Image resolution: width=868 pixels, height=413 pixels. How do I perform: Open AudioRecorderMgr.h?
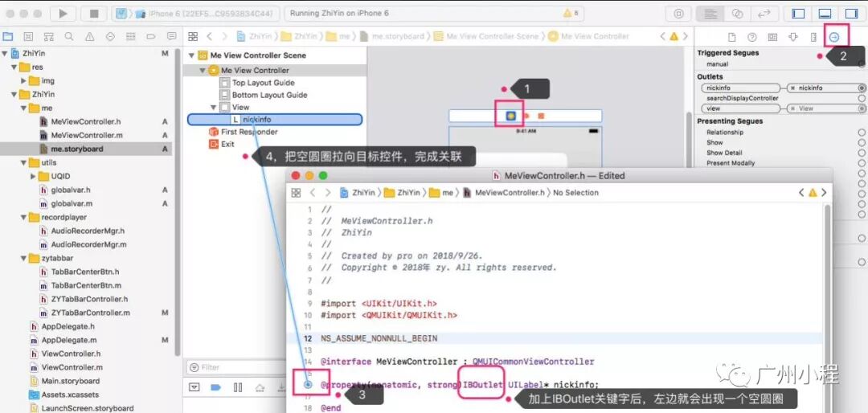(x=88, y=231)
